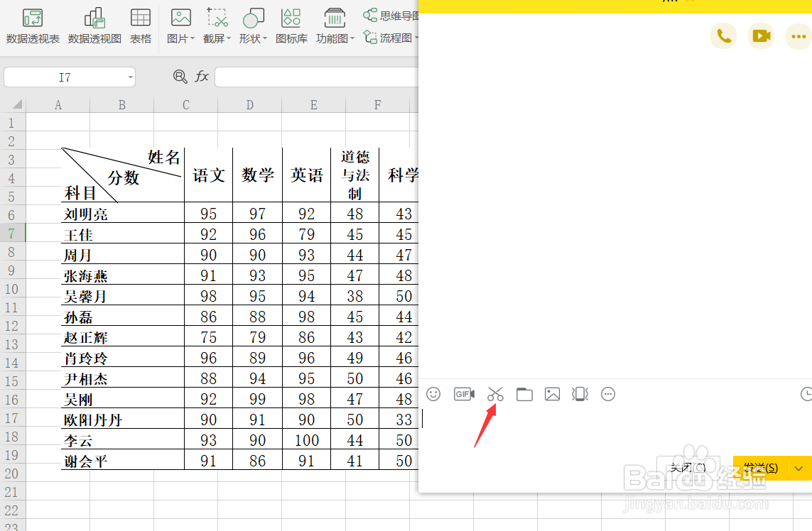Open the insert function fx button
Screen dimensions: 812x531
202,77
